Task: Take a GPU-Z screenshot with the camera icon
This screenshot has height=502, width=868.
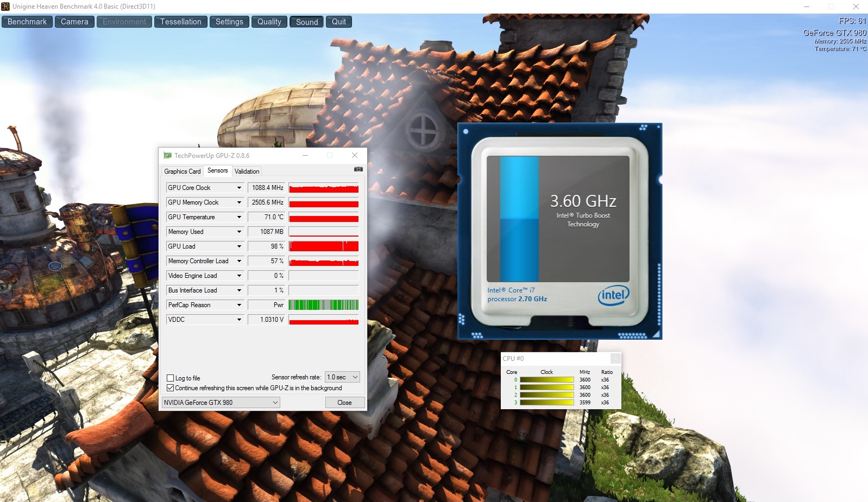Action: [358, 169]
